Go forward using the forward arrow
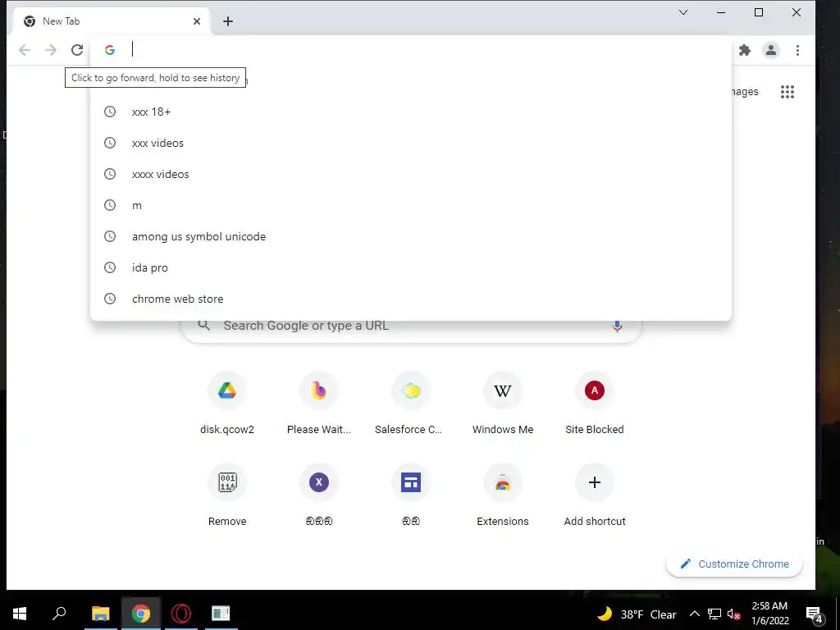Viewport: 840px width, 630px height. [51, 50]
